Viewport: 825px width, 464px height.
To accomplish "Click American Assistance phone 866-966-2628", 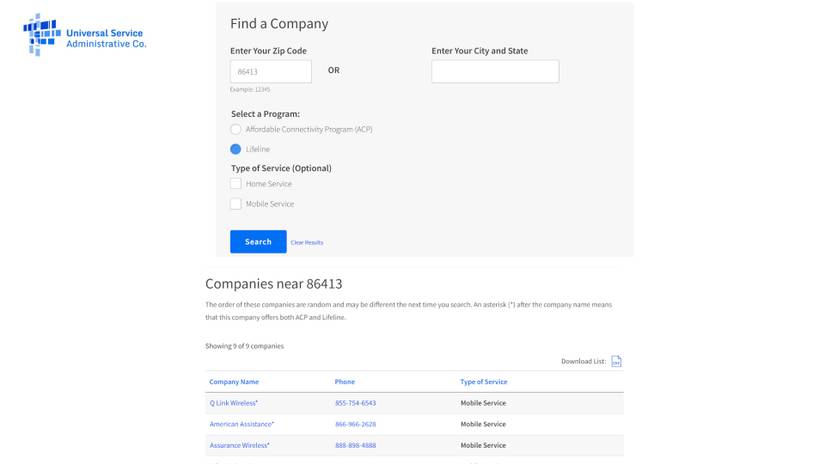I will pos(355,424).
